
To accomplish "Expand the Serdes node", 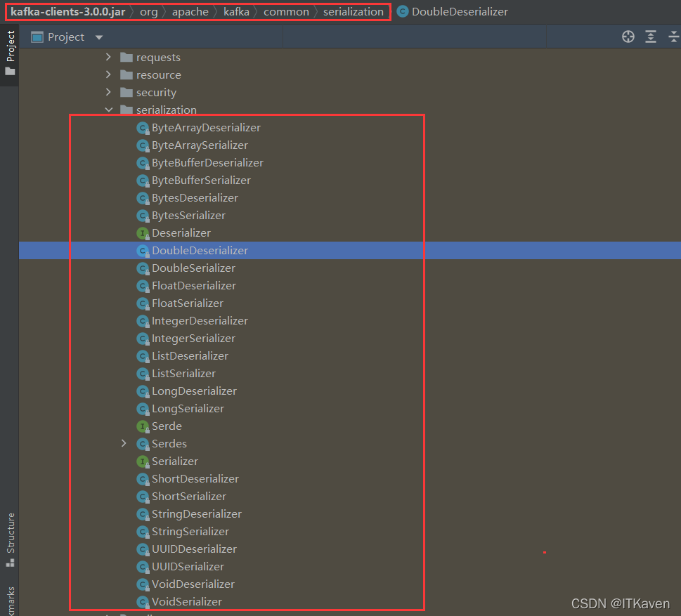I will pos(124,443).
